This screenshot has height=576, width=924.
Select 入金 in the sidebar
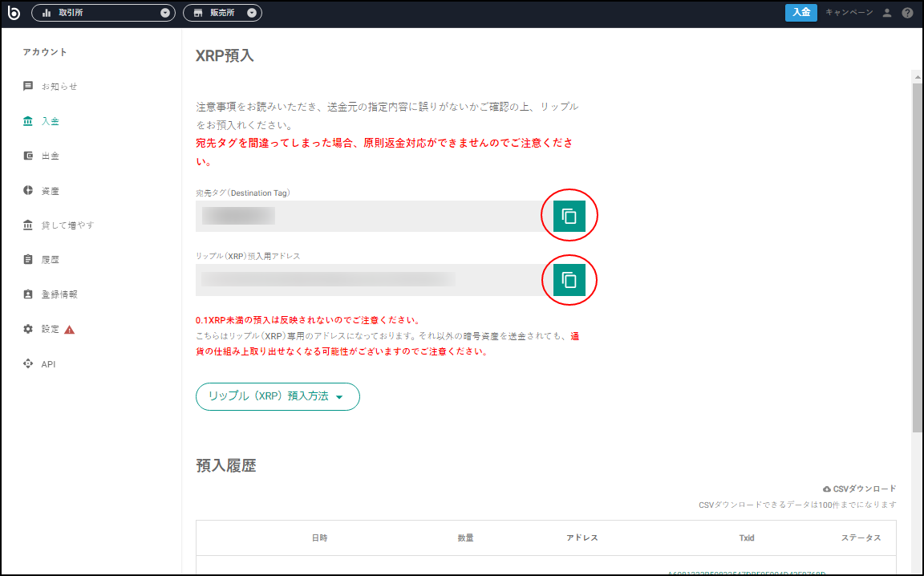click(50, 121)
